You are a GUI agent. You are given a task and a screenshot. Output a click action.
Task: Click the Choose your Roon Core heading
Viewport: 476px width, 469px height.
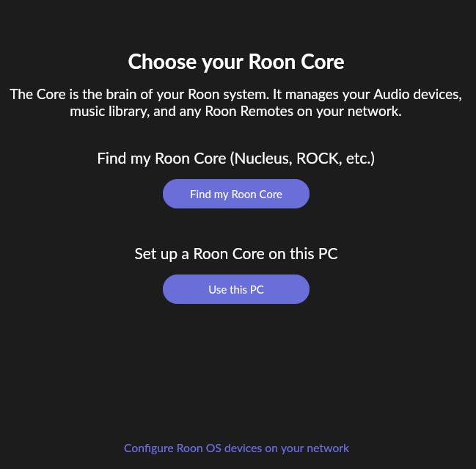(x=236, y=62)
